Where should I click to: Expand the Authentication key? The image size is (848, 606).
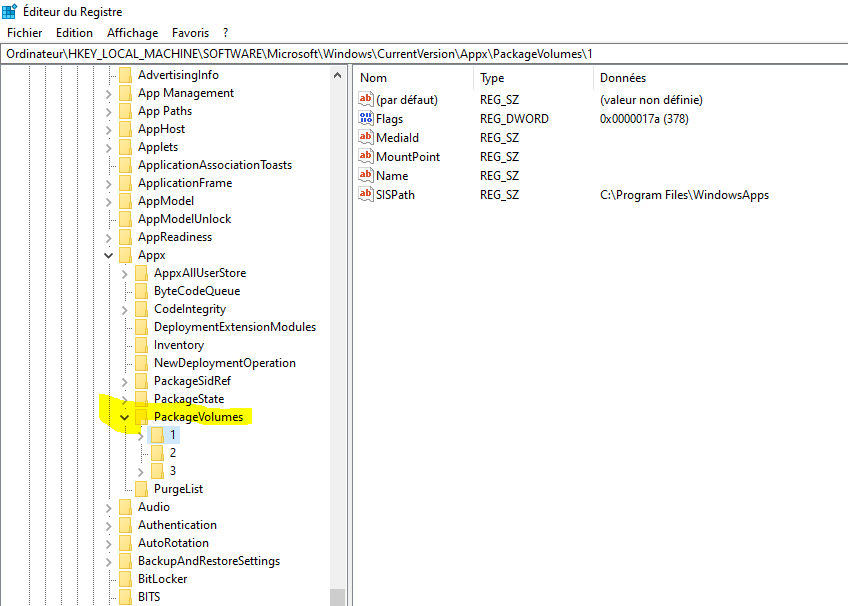(108, 526)
